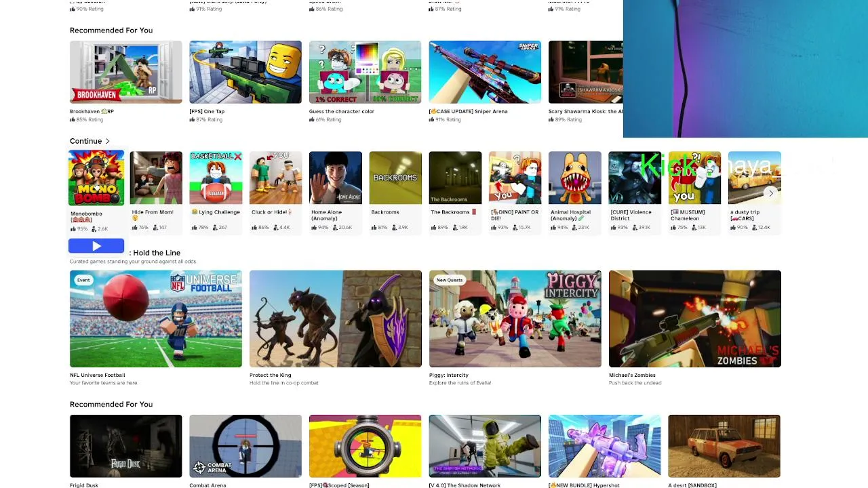This screenshot has width=868, height=488.
Task: Click 'Hold the line in co-op combat' subtitle
Action: (x=283, y=383)
